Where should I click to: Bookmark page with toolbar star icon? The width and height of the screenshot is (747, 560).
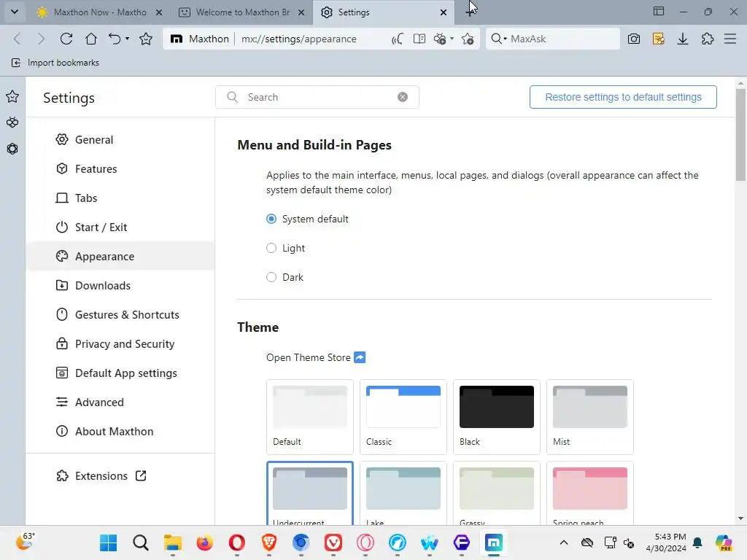[x=146, y=39]
